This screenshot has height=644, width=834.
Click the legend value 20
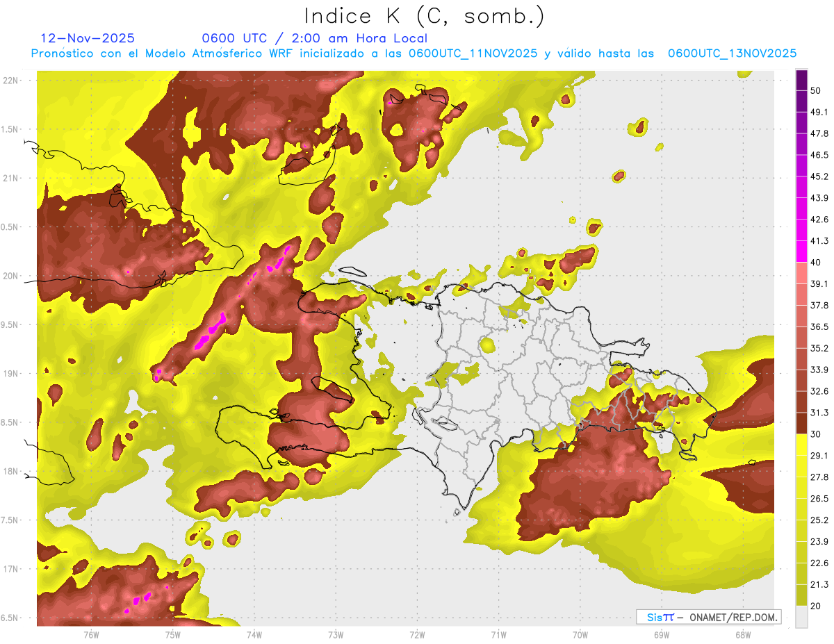point(816,606)
